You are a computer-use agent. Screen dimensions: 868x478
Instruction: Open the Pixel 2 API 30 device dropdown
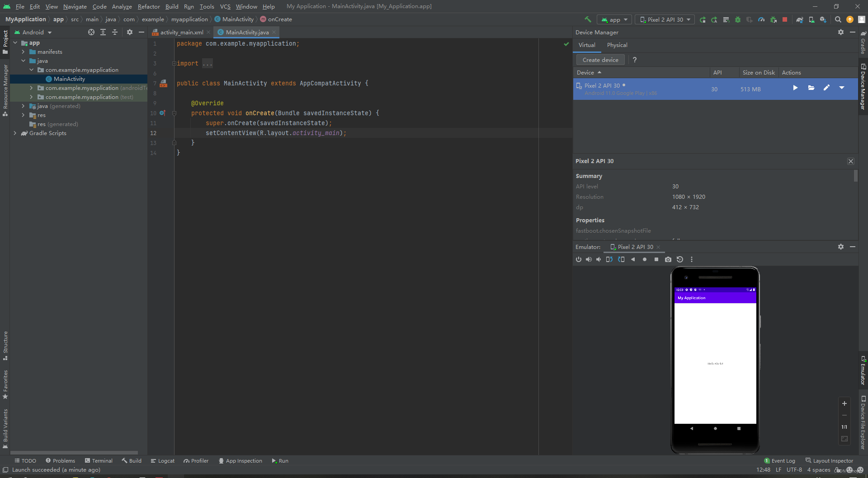[x=665, y=19]
